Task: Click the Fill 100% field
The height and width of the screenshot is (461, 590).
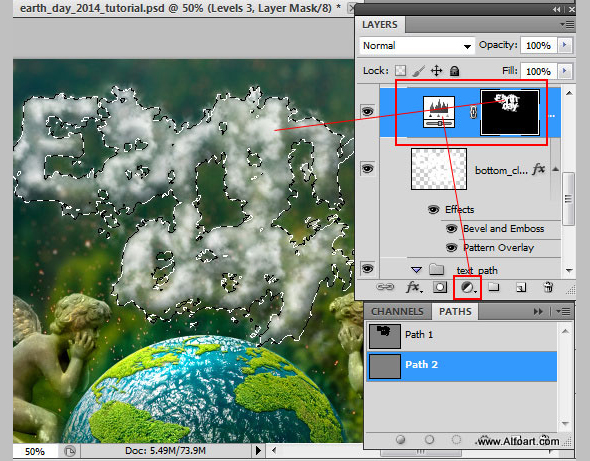Action: tap(538, 71)
